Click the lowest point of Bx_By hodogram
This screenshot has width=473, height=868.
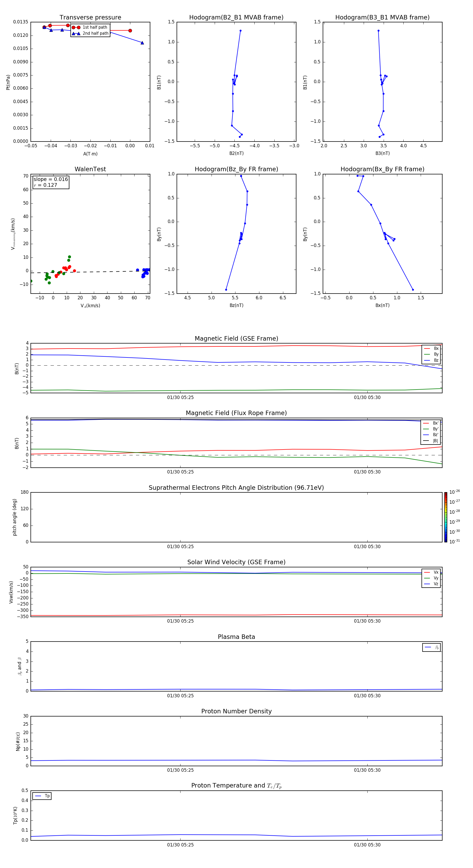click(x=413, y=290)
